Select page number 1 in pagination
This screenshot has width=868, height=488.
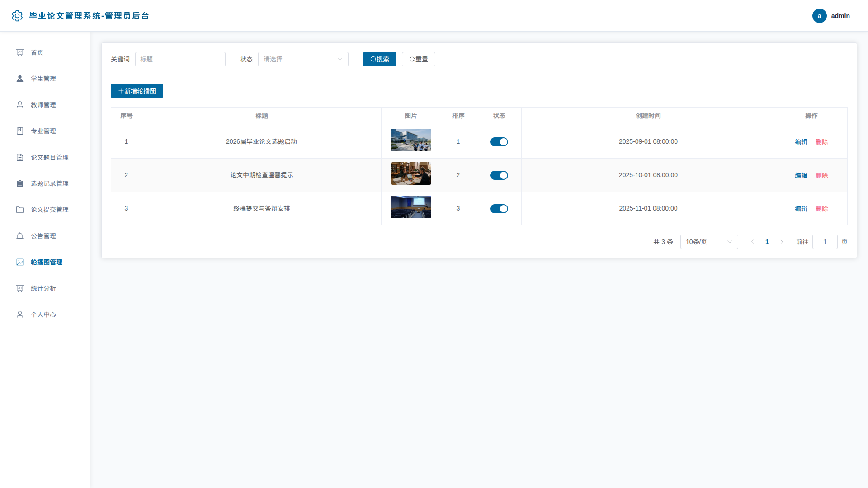767,242
